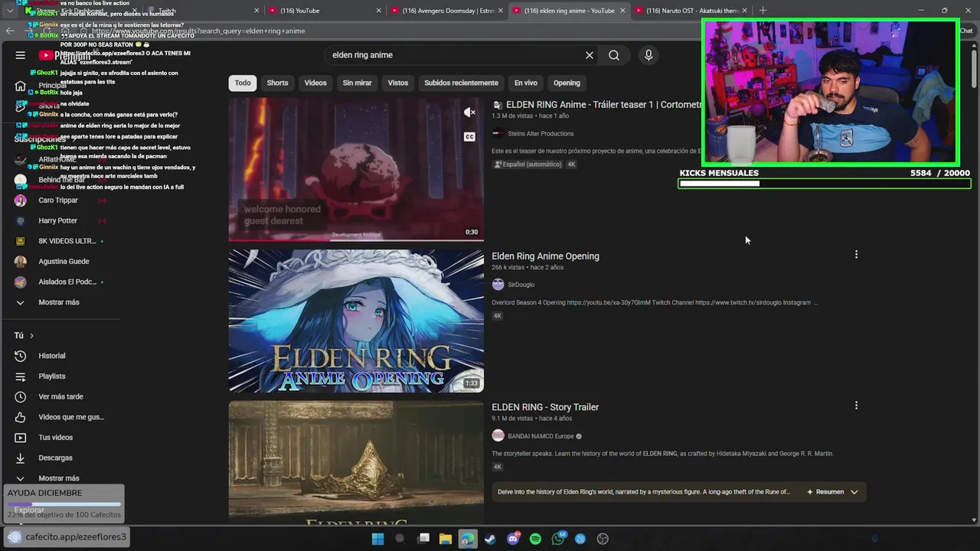Open a new browser tab
This screenshot has height=551, width=980.
coord(763,11)
